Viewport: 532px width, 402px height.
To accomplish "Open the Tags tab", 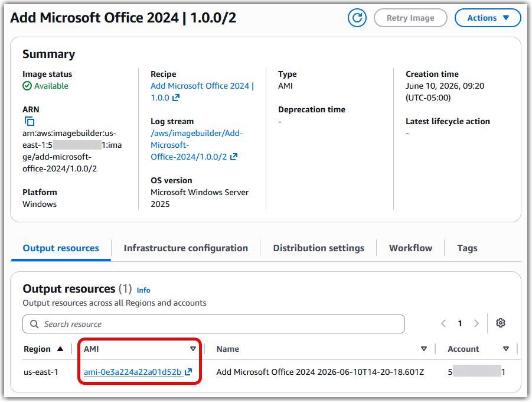I will 467,248.
